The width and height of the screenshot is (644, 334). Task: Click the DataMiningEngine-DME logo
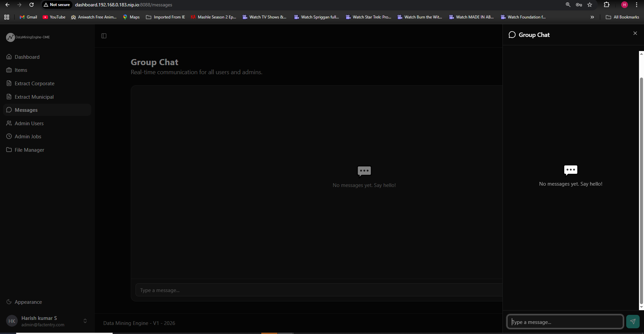click(x=28, y=37)
